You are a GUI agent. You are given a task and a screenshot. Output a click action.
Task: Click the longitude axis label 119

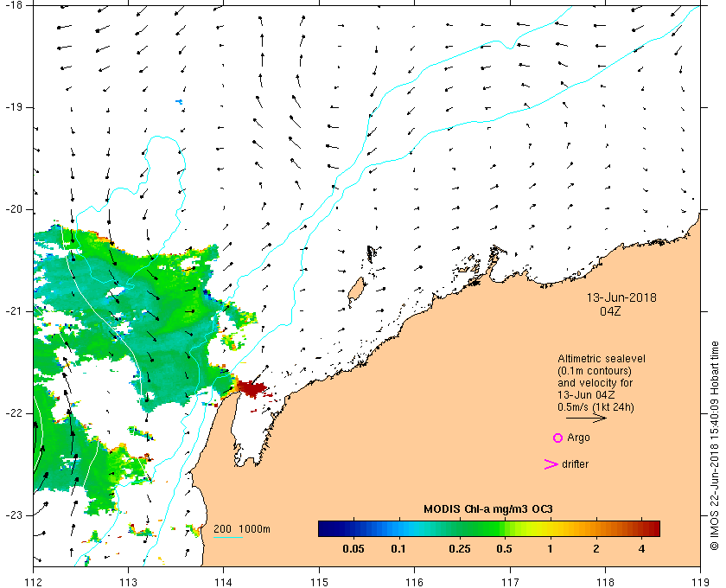tap(701, 582)
